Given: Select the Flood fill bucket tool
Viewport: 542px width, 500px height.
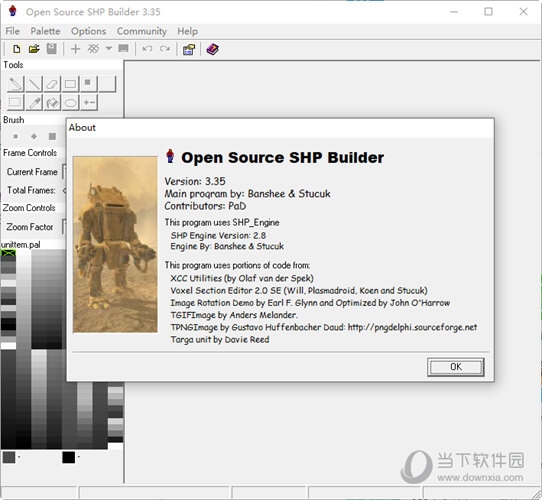Looking at the screenshot, I should [52, 102].
